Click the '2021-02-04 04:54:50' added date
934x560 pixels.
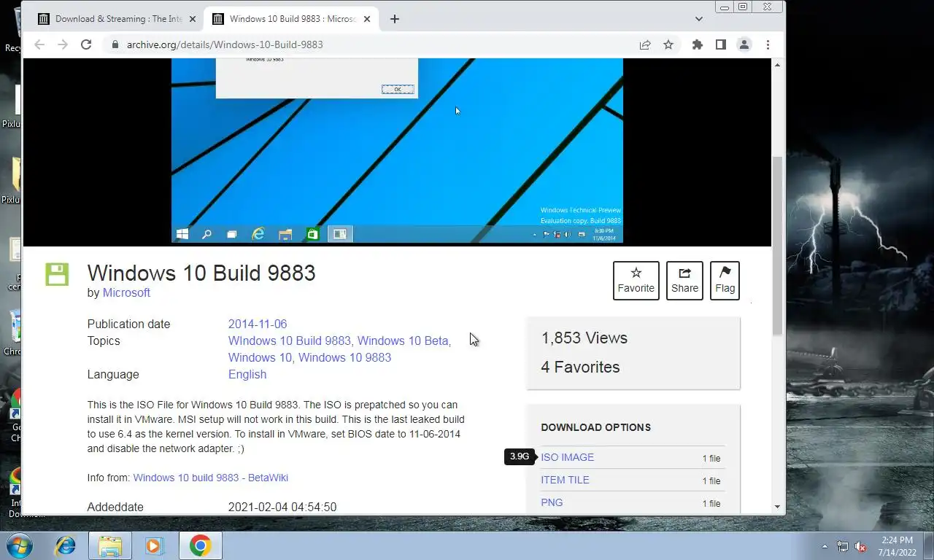pos(282,507)
